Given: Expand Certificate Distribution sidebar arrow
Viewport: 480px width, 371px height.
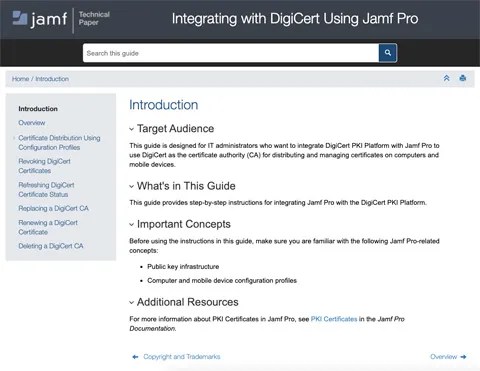Looking at the screenshot, I should click(14, 138).
